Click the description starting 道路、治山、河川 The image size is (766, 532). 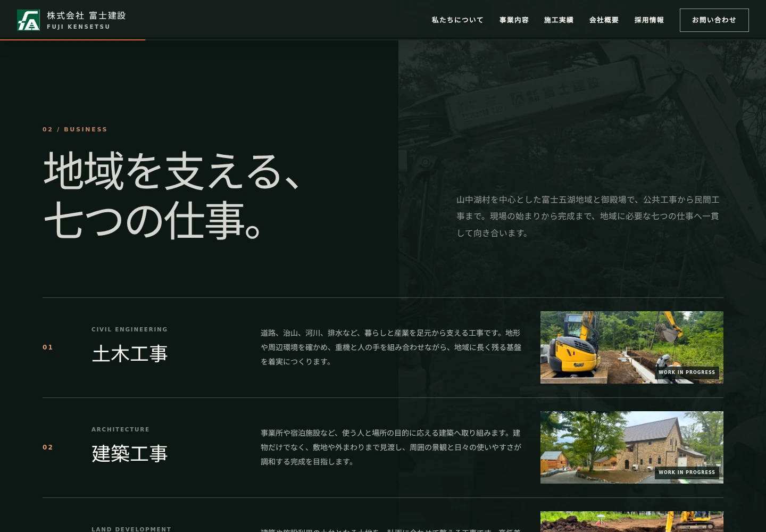coord(391,347)
